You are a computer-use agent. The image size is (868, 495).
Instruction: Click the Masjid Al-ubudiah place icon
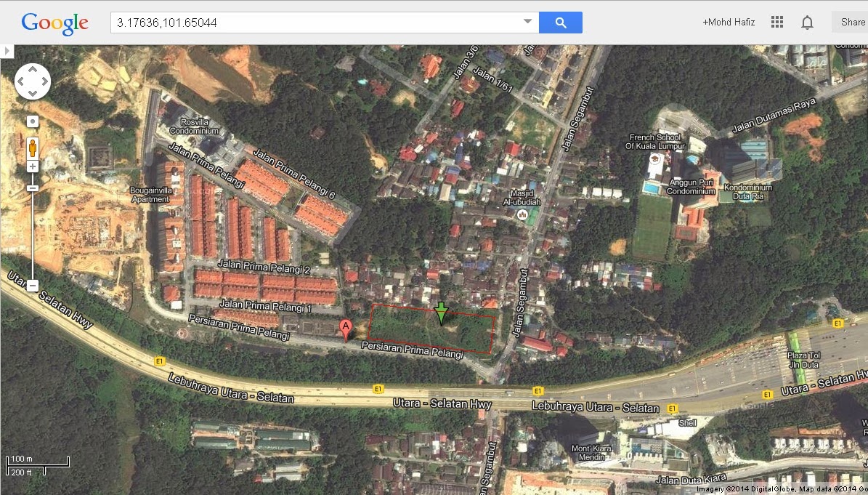(522, 215)
